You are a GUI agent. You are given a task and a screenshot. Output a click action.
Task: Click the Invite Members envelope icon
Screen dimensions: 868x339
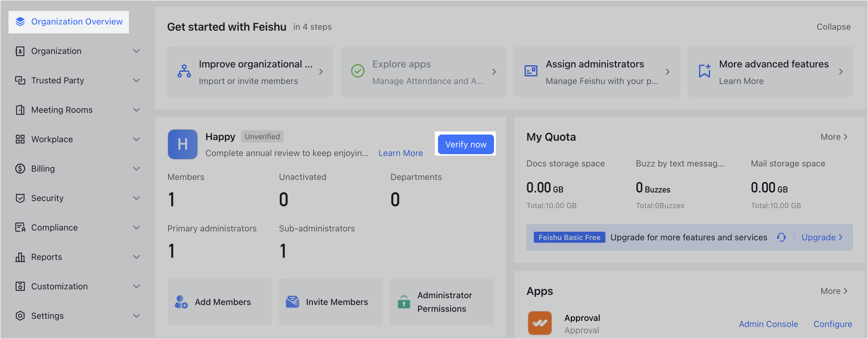[x=292, y=302]
